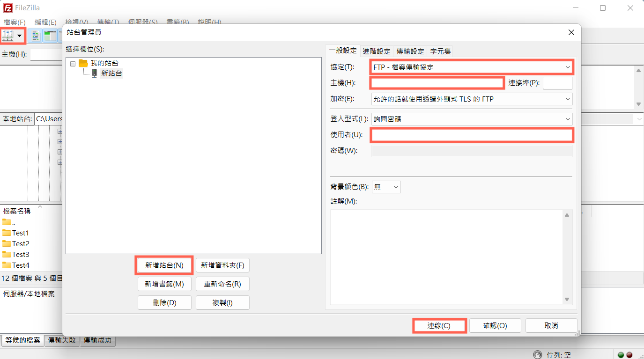Click the 新增資料夾(F) button
This screenshot has height=359, width=644.
[222, 265]
